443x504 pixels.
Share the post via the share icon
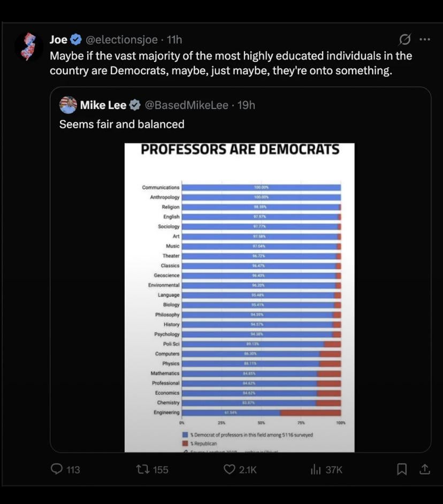[425, 469]
